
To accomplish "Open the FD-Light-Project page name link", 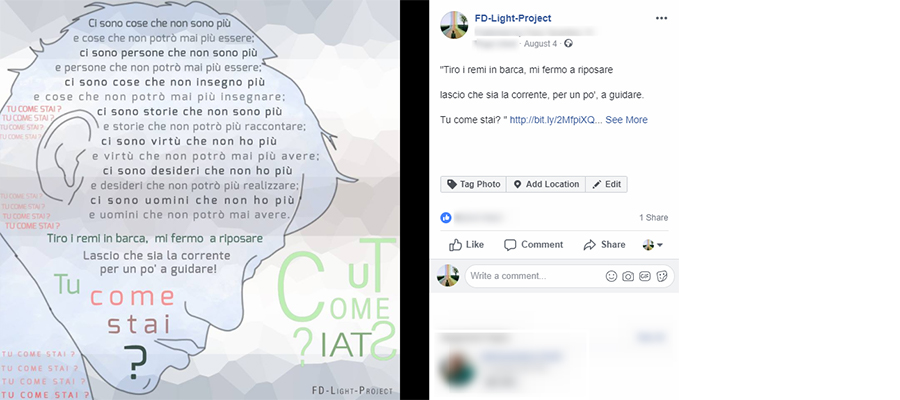I will pos(513,18).
